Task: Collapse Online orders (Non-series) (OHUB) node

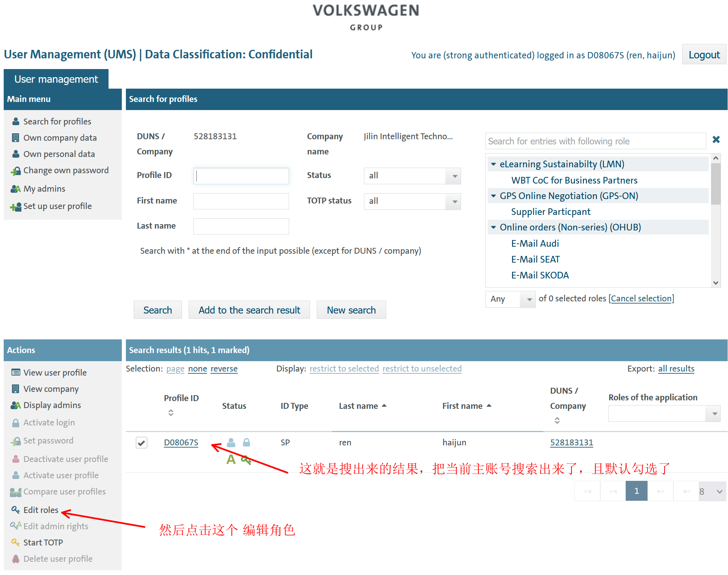Action: tap(493, 227)
